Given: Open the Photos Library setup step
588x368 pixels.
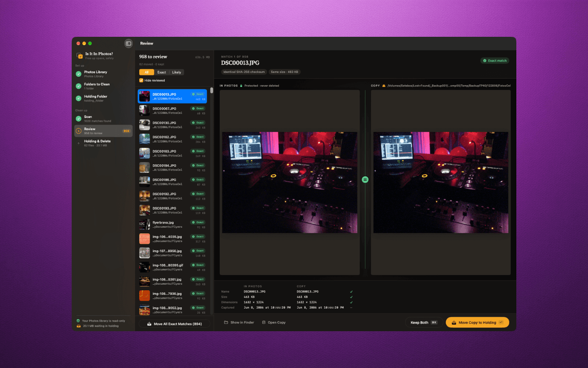Looking at the screenshot, I should 103,74.
